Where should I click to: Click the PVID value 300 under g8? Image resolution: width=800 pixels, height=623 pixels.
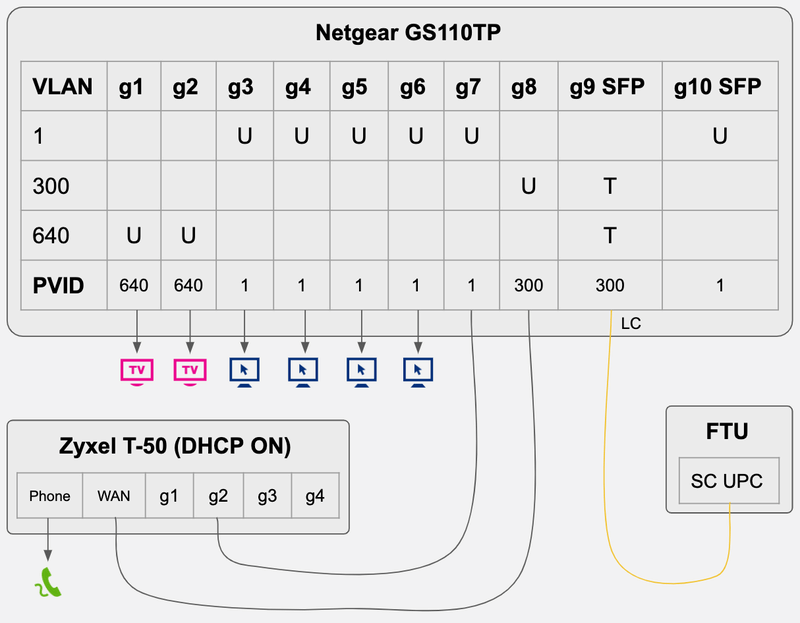point(529,285)
